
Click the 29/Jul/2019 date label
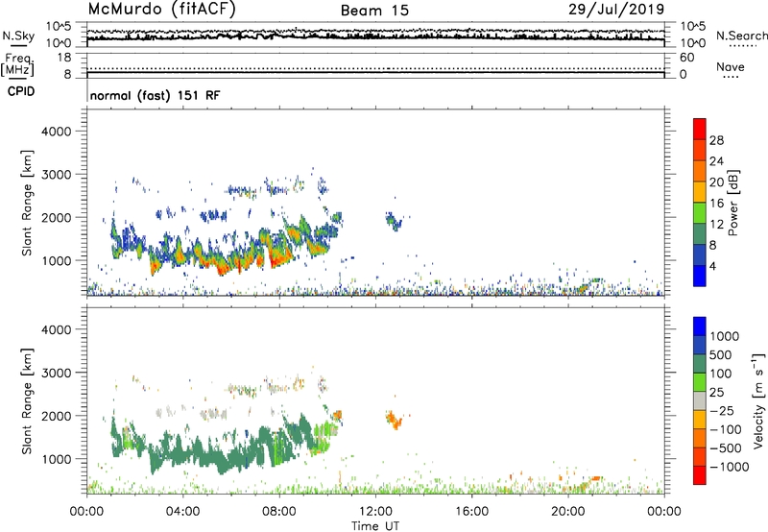coord(616,10)
